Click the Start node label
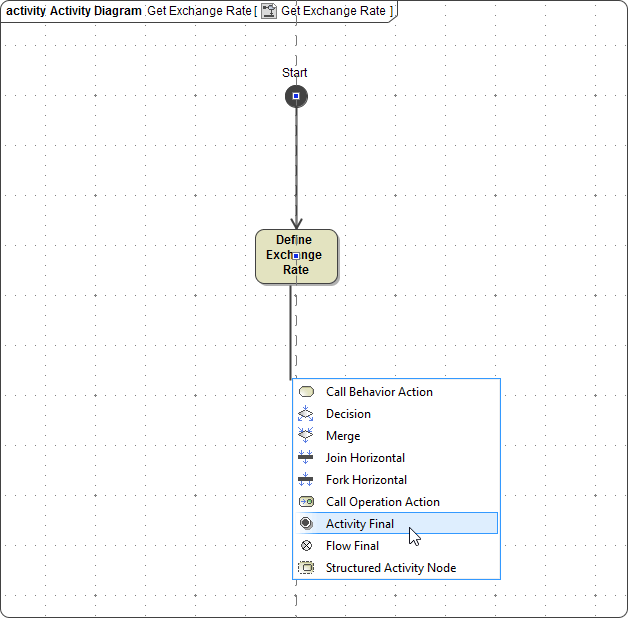 [x=295, y=73]
